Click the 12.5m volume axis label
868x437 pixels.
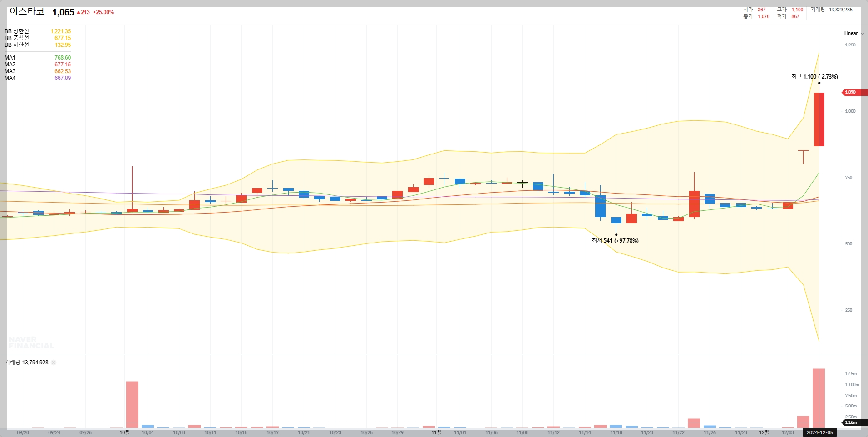[x=851, y=374]
